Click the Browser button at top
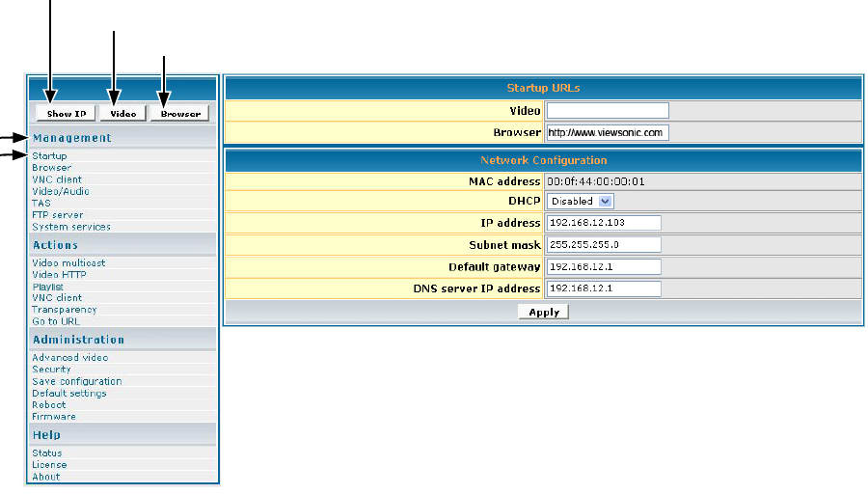 coord(180,114)
